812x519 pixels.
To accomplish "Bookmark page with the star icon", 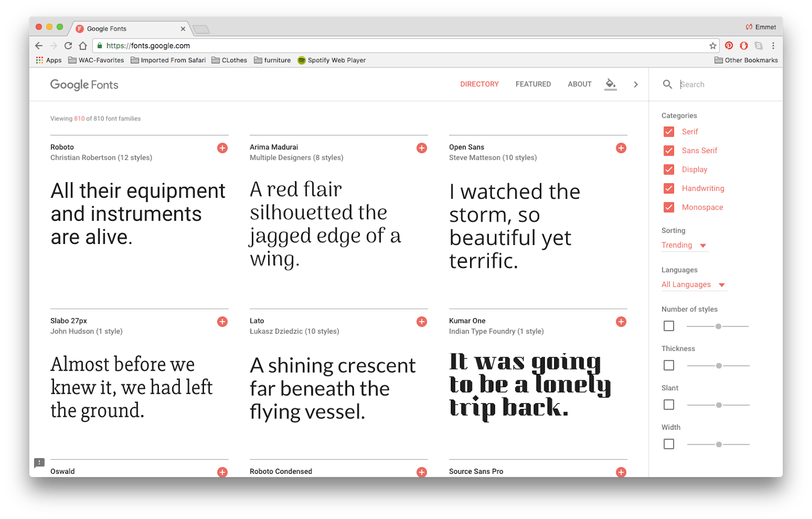I will (x=713, y=46).
